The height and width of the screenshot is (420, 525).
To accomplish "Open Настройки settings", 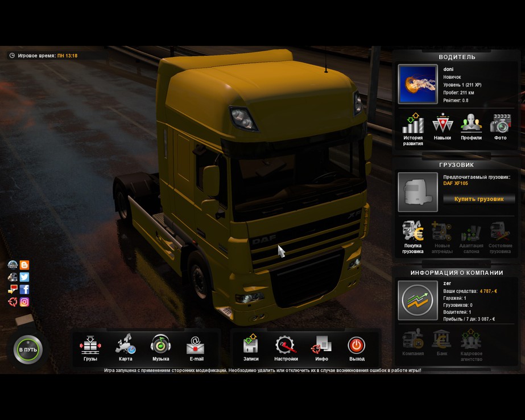I will click(286, 348).
